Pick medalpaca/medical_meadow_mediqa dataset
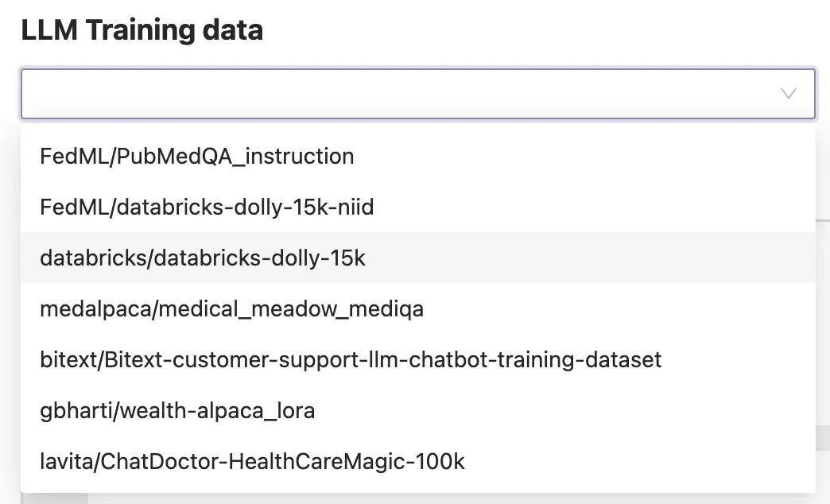This screenshot has width=830, height=504. (231, 308)
